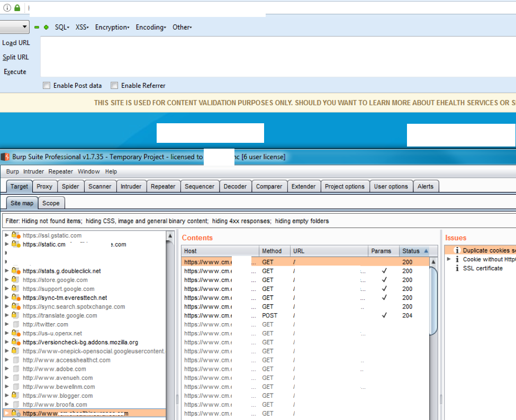Image resolution: width=516 pixels, height=420 pixels.
Task: Switch to the Comparer tab
Action: 269,187
